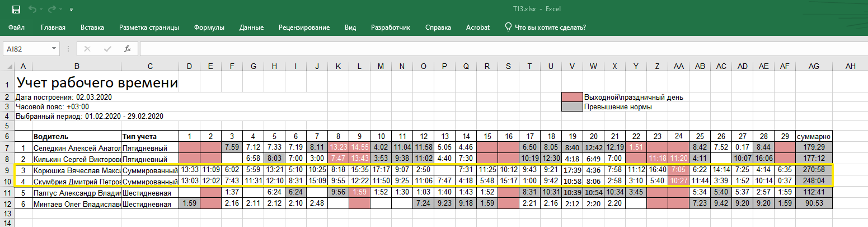Click into the formula bar input field
The image size is (868, 227).
coord(498,49)
